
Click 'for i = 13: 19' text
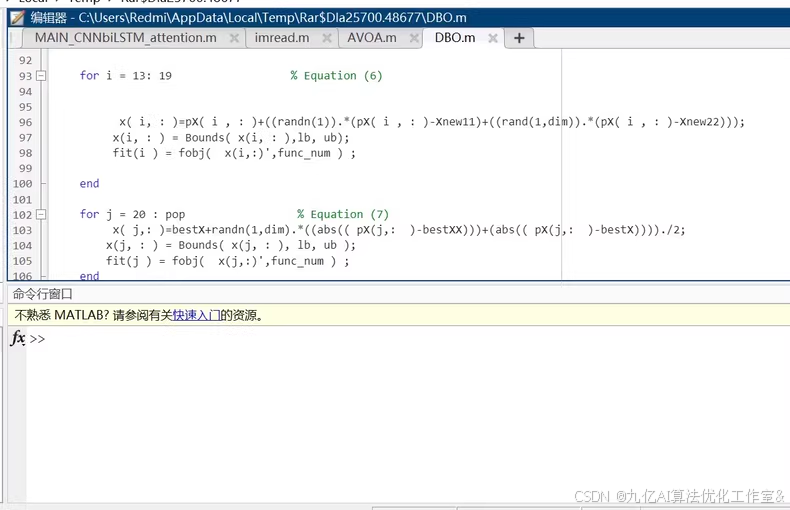[x=125, y=76]
